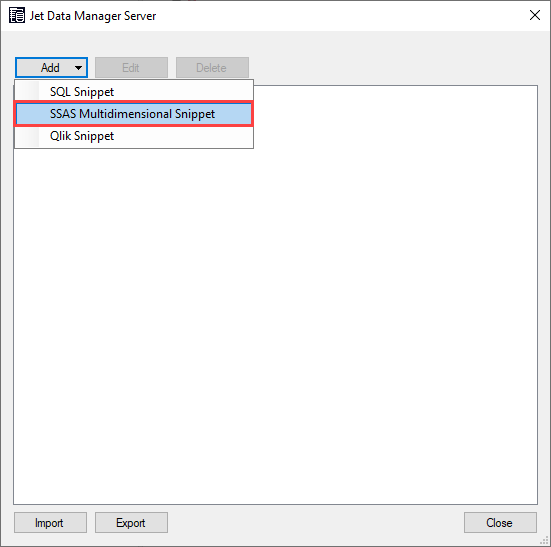Import snippets using the Import button

[x=50, y=522]
